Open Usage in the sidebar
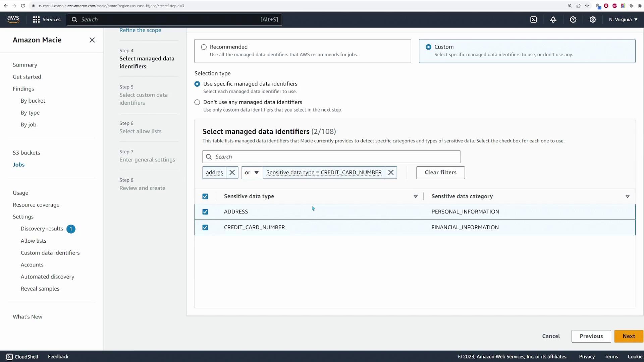Viewport: 644px width, 362px height. point(20,193)
